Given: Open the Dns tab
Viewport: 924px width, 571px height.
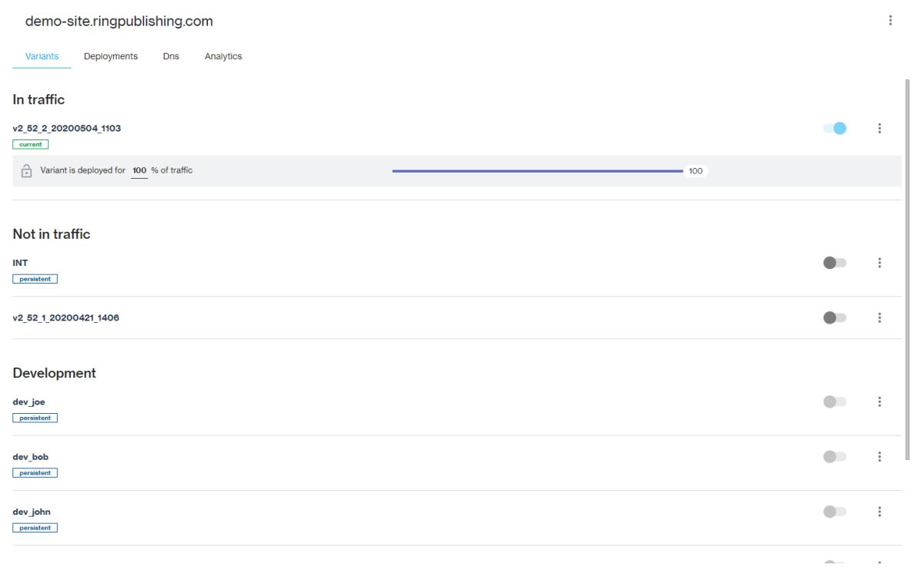Looking at the screenshot, I should [x=171, y=56].
